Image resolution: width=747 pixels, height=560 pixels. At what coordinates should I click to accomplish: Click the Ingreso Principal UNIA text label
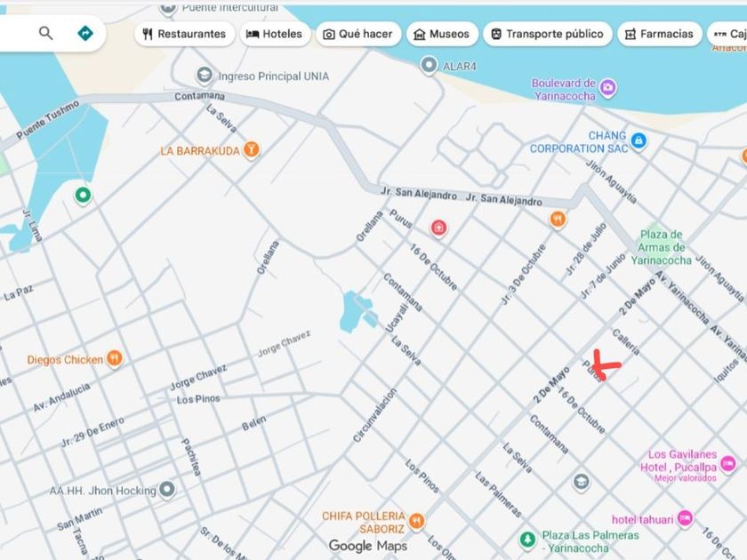point(274,76)
